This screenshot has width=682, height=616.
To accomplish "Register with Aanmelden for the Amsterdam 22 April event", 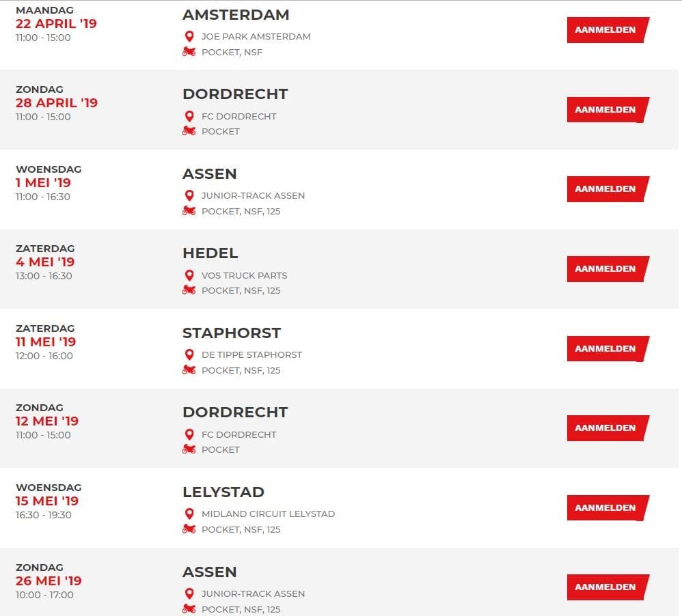I will [x=608, y=30].
